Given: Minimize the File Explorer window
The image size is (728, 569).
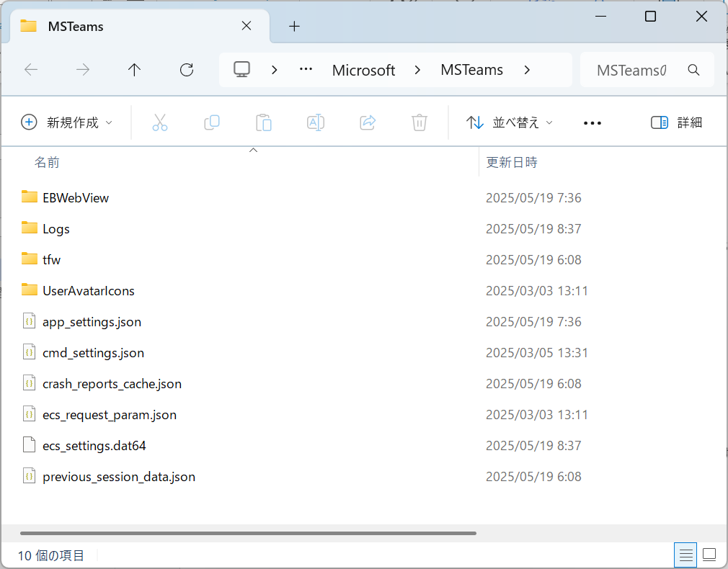Looking at the screenshot, I should [x=601, y=17].
